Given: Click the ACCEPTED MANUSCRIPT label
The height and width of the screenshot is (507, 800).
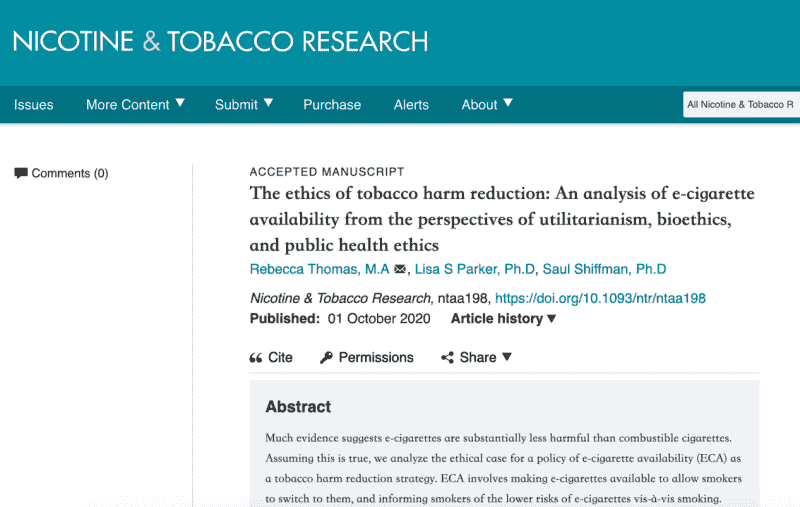Looking at the screenshot, I should 327,172.
